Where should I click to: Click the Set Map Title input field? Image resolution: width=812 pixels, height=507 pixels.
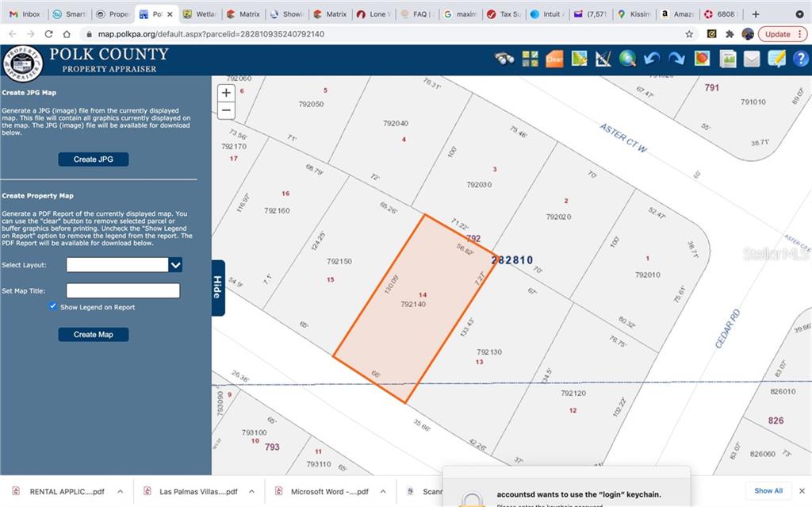pos(123,290)
